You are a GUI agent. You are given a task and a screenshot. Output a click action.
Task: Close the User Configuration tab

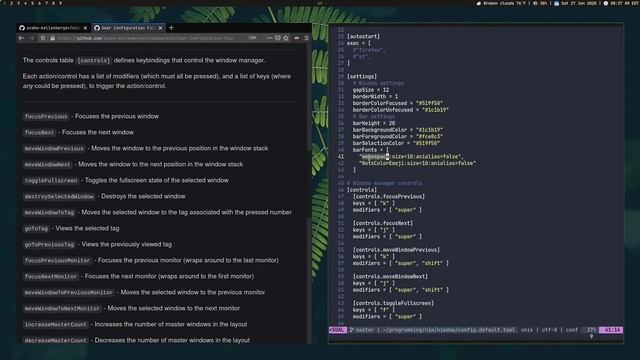[160, 28]
